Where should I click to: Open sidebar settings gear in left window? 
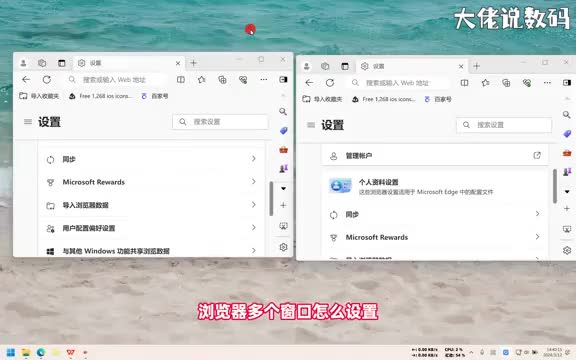coord(283,247)
